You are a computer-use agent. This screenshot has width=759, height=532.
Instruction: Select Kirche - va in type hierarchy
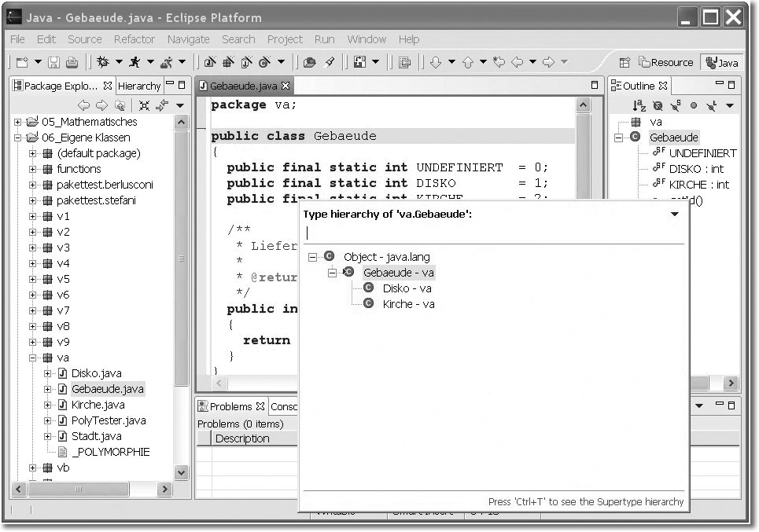point(408,304)
